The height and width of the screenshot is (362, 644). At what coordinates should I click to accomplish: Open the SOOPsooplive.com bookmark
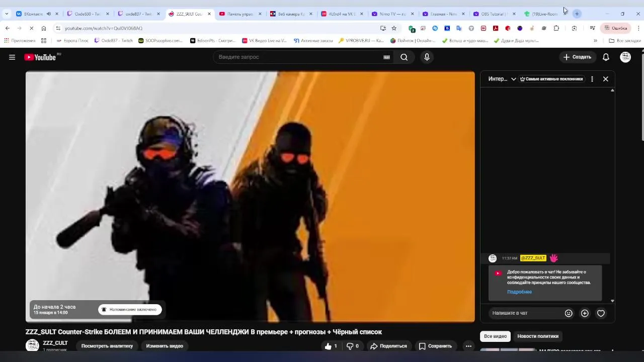click(x=160, y=41)
